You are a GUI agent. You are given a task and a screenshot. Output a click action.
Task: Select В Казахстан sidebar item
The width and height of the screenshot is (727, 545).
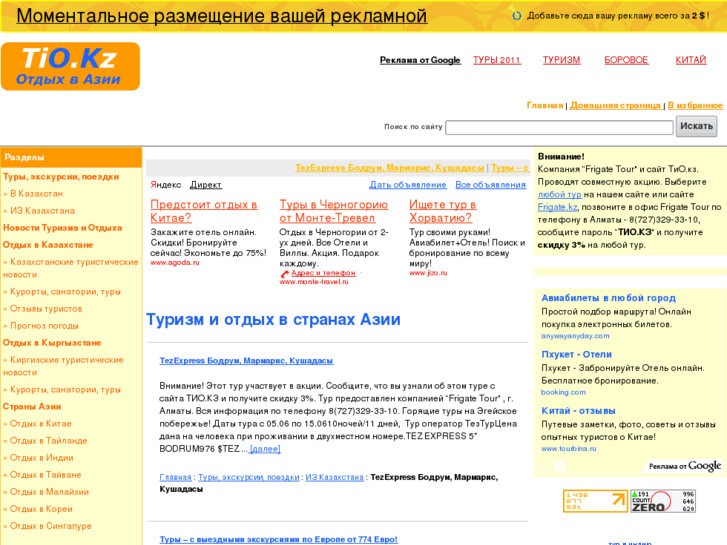pyautogui.click(x=36, y=194)
